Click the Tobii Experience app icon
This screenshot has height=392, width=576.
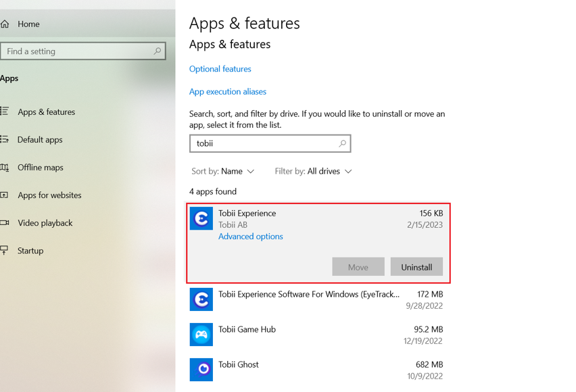click(x=201, y=218)
